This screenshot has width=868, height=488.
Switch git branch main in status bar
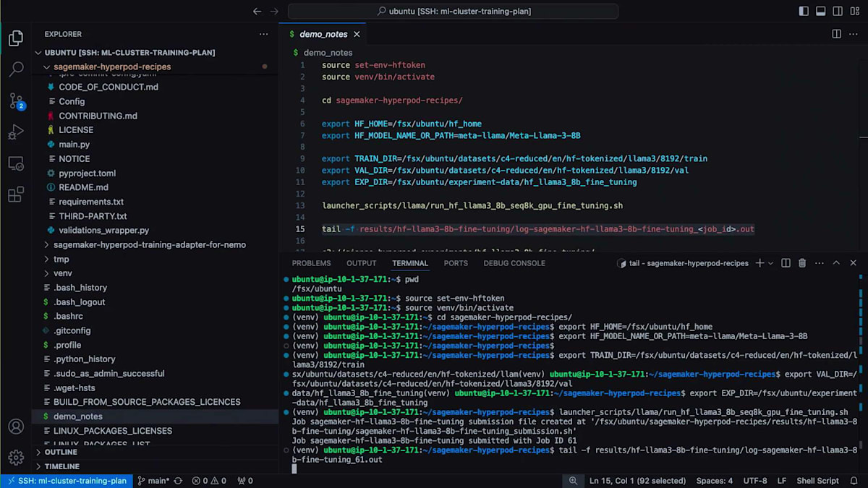tap(153, 481)
